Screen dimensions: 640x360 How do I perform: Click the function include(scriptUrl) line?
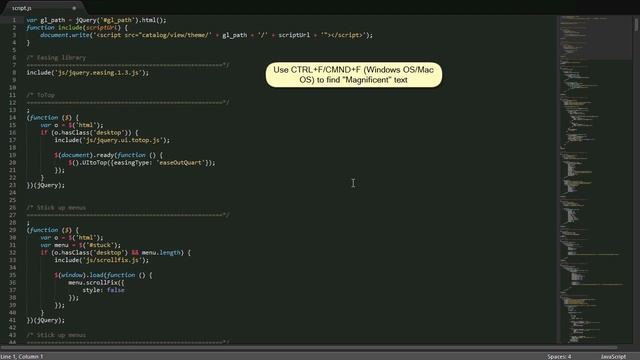(77, 28)
